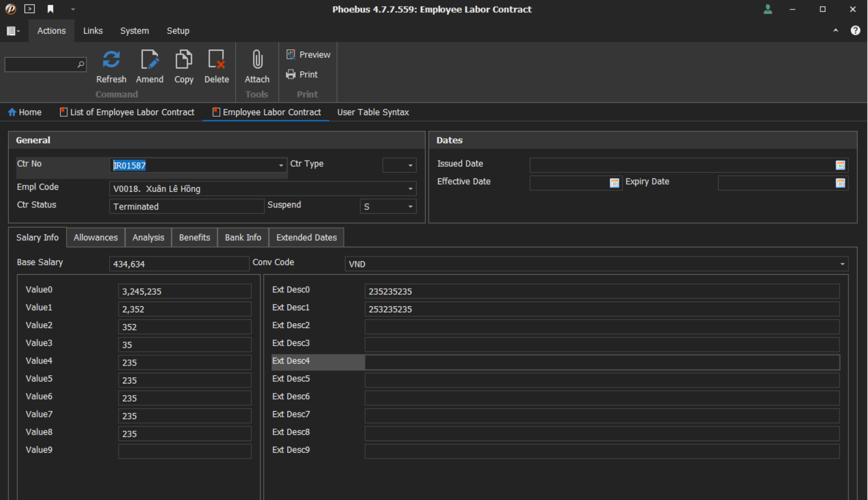Open the application menu list icon
Image resolution: width=868 pixels, height=500 pixels.
pyautogui.click(x=13, y=31)
